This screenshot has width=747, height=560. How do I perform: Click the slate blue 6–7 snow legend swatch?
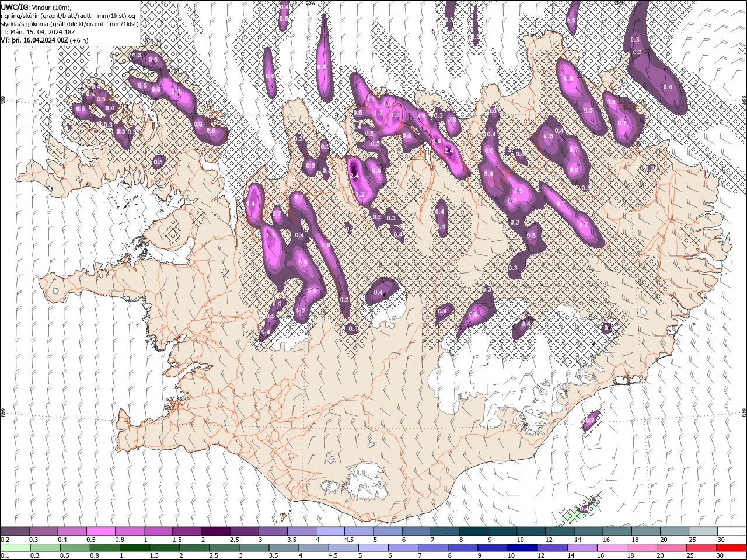pyautogui.click(x=416, y=531)
